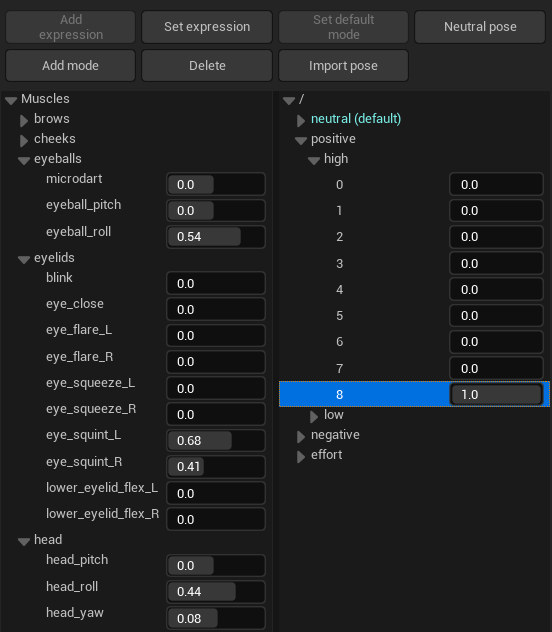The image size is (552, 632).
Task: Expand the brows muscle group
Action: click(x=24, y=120)
